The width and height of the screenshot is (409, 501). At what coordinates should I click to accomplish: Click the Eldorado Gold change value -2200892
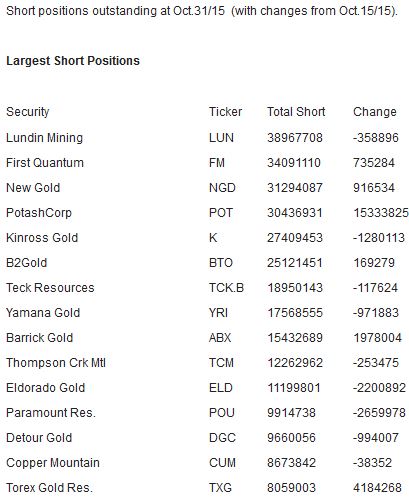[379, 388]
